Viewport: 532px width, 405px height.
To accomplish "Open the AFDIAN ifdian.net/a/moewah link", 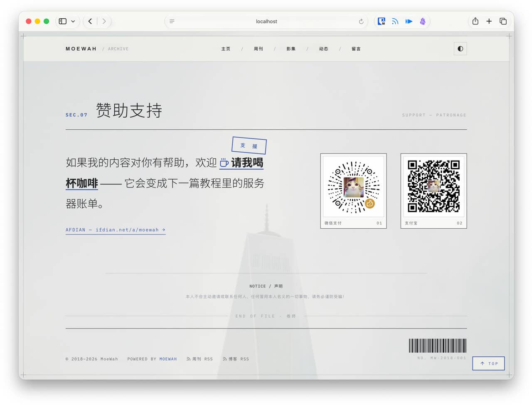I will [x=116, y=230].
